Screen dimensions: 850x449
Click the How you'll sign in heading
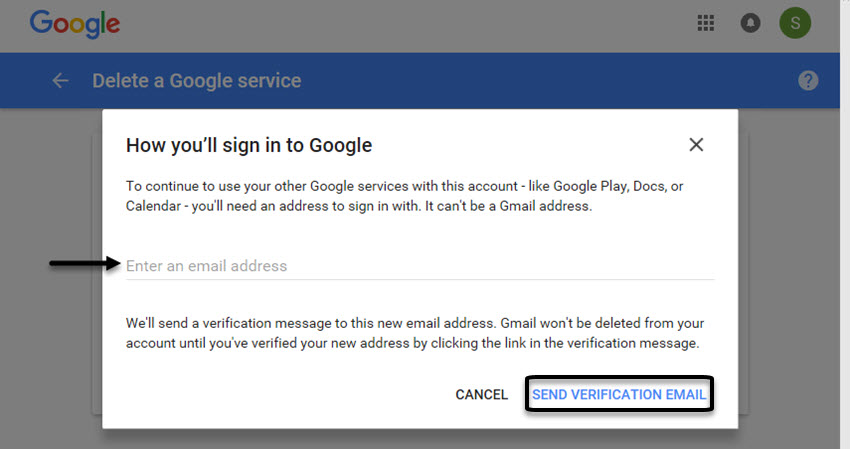[x=249, y=145]
